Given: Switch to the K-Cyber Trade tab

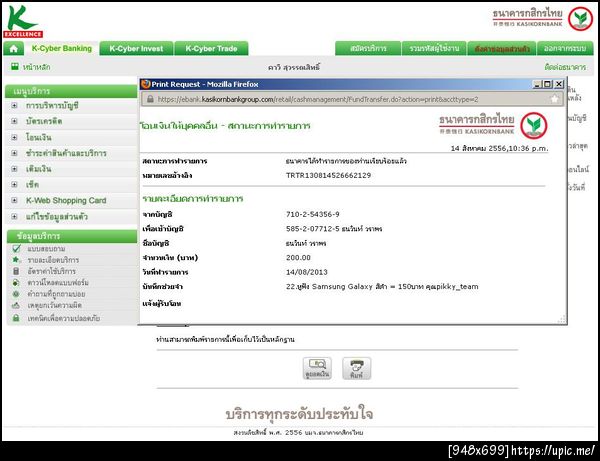Looking at the screenshot, I should (211, 49).
